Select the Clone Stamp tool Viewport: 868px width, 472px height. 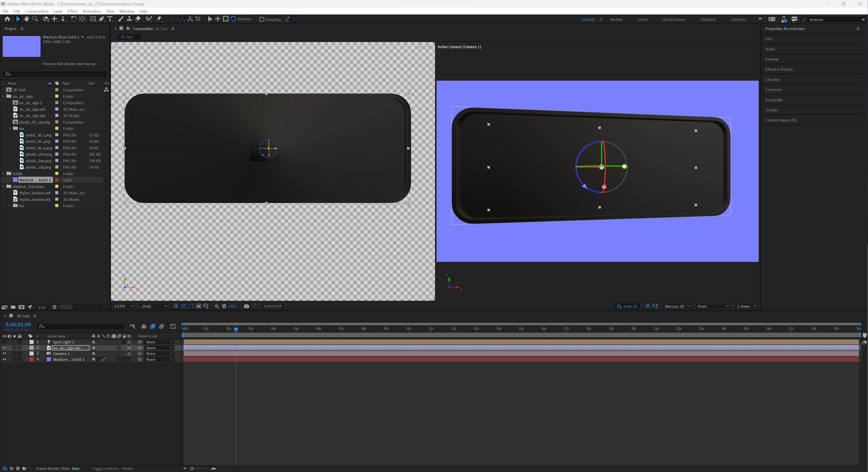129,19
